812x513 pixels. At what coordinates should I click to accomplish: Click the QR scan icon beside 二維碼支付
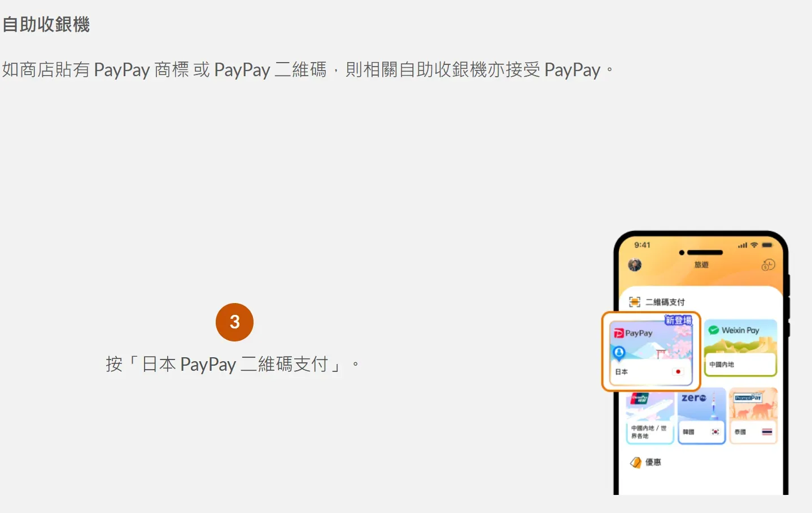[x=635, y=302]
